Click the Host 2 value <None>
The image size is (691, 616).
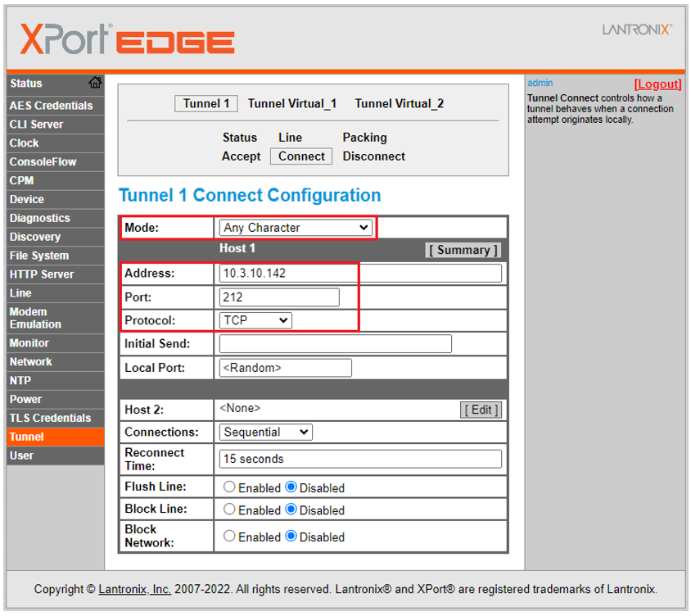click(x=240, y=408)
